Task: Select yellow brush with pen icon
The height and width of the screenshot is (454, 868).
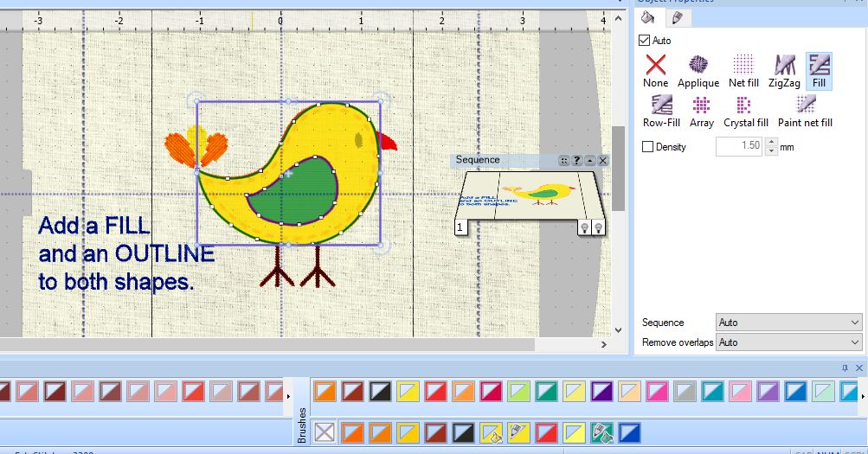Action: click(x=518, y=432)
